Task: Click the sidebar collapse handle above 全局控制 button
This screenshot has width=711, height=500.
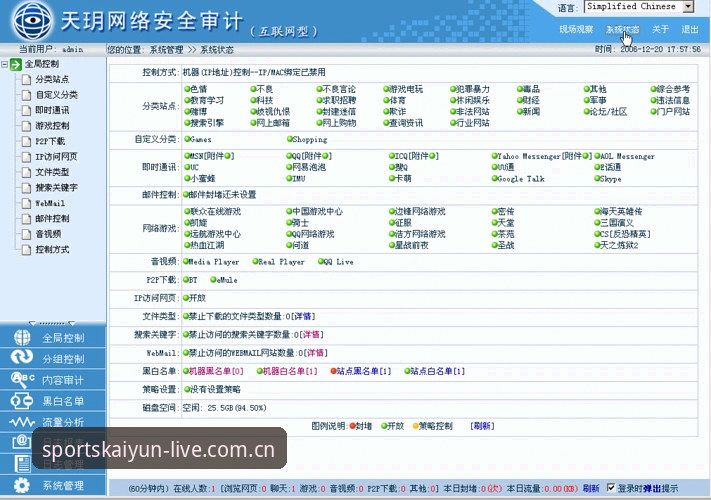Action: coord(52,323)
